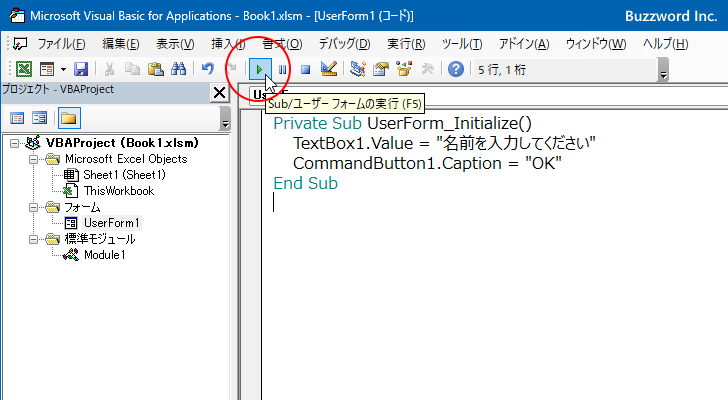Select VBAProject (Book1.xlsm) in tree
The height and width of the screenshot is (400, 728).
122,142
